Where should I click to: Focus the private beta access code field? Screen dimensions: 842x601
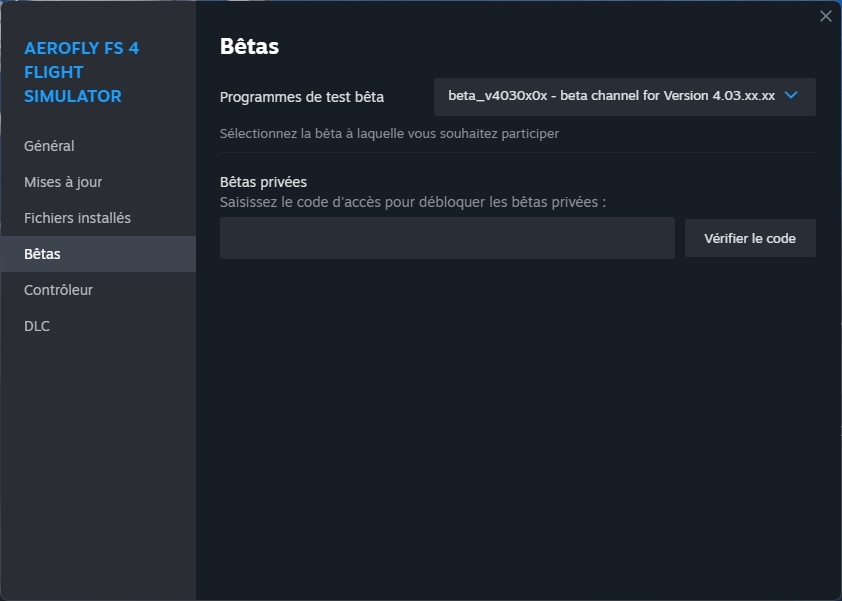point(447,238)
